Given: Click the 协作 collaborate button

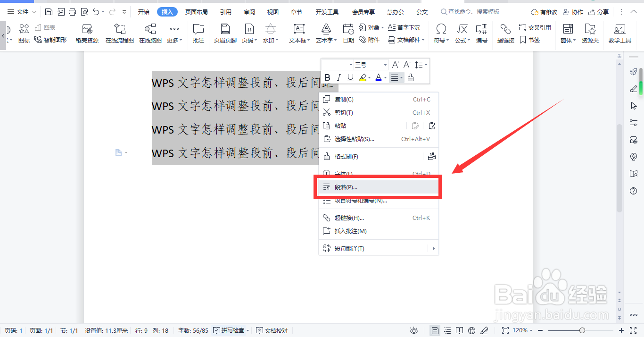Looking at the screenshot, I should pos(573,12).
